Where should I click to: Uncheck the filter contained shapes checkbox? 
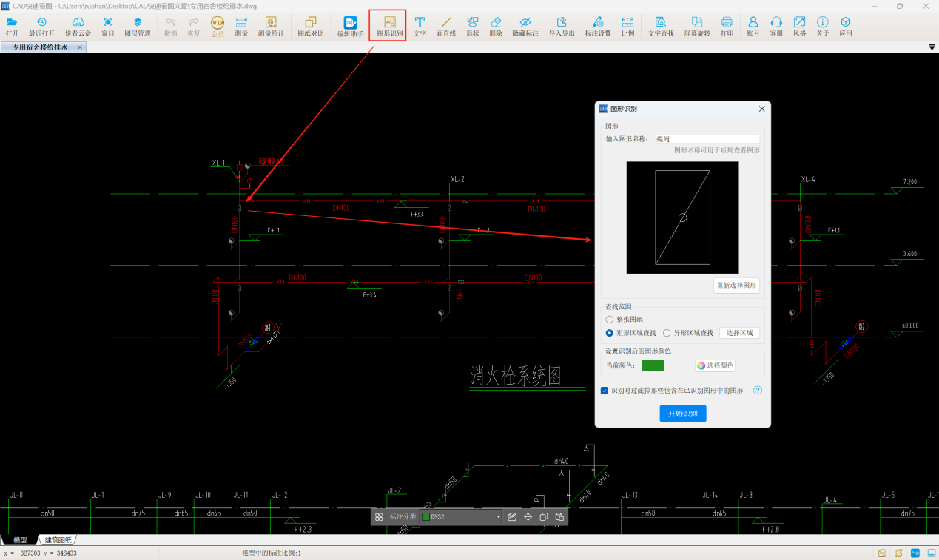point(605,390)
